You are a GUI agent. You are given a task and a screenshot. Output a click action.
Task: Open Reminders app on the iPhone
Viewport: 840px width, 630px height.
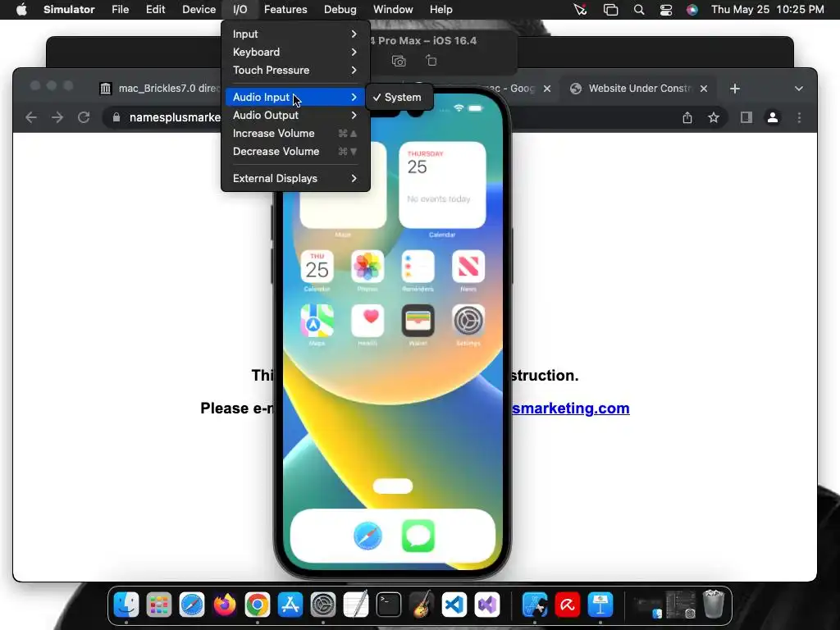pos(418,267)
